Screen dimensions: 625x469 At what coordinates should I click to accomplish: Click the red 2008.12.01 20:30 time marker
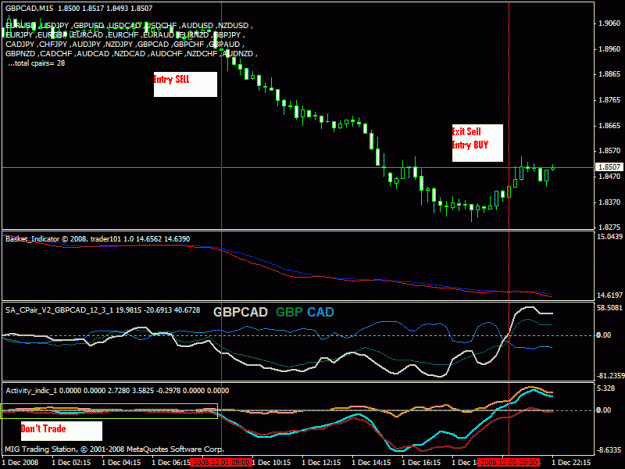(x=509, y=463)
